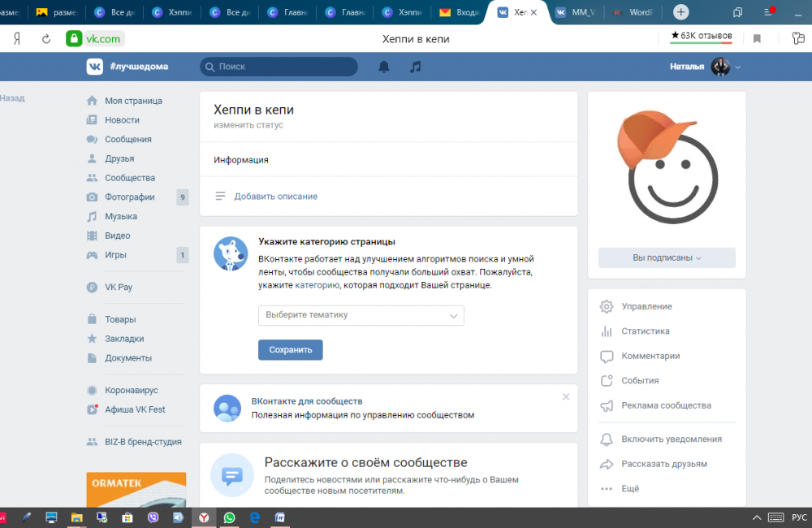Open the Наталья profile dropdown arrow
The image size is (812, 528).
(737, 67)
